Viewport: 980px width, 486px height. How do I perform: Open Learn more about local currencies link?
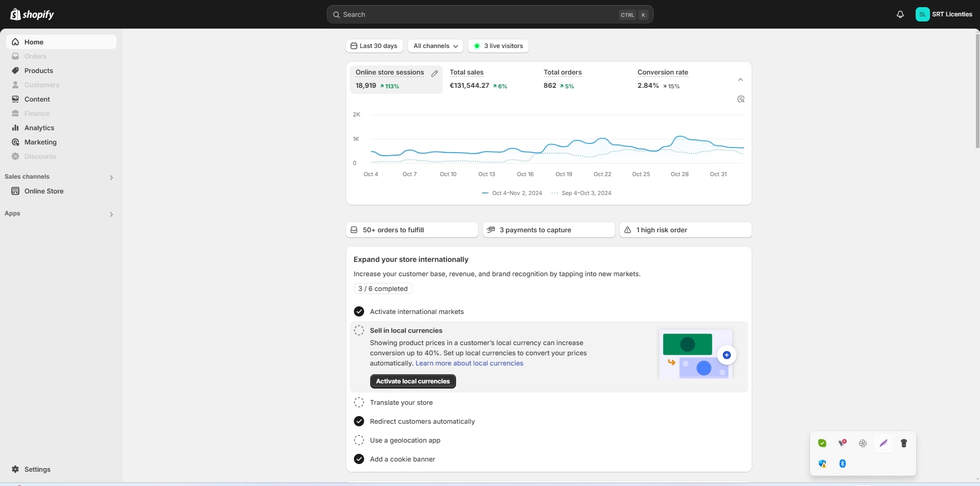point(469,363)
